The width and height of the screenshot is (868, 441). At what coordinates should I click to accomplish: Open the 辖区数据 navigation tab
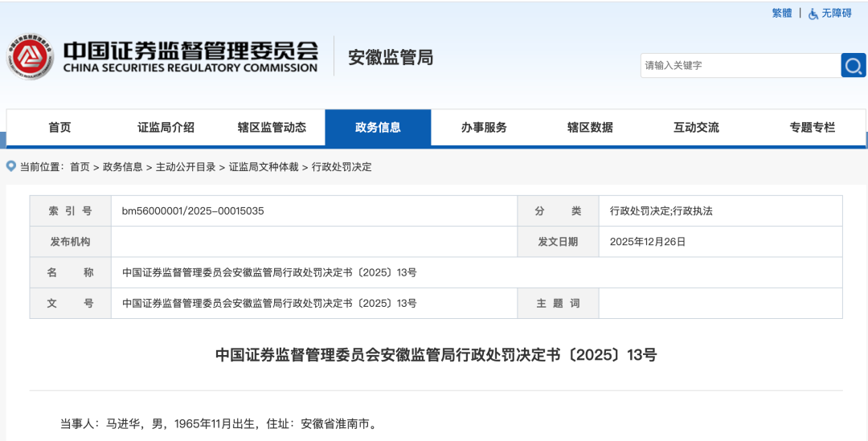(590, 127)
